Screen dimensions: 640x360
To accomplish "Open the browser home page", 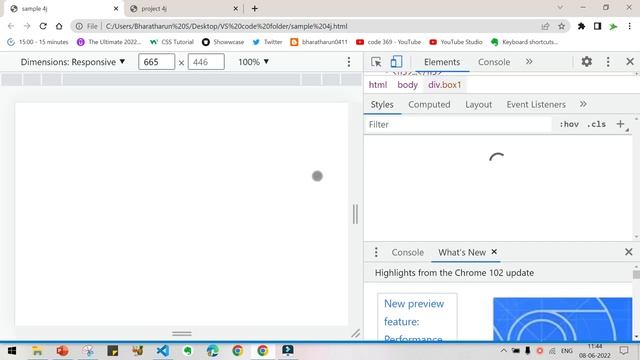I will tap(59, 26).
